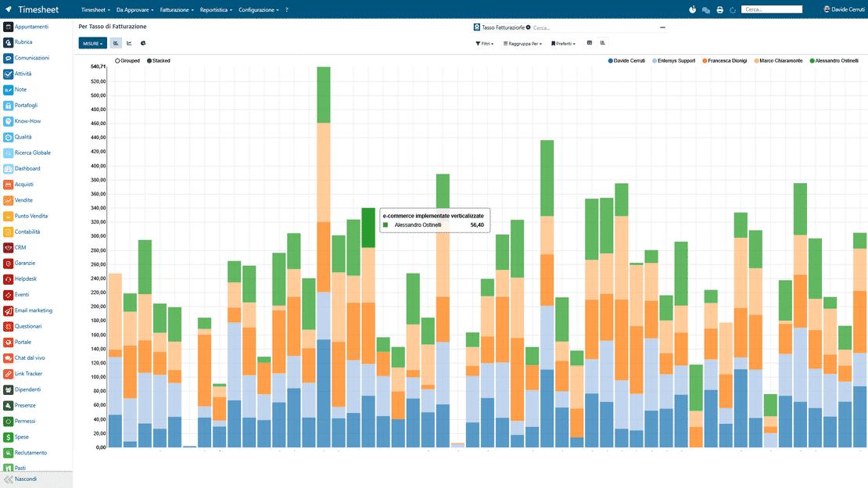Open the Fatturazione menu
868x488 pixels.
click(x=177, y=10)
